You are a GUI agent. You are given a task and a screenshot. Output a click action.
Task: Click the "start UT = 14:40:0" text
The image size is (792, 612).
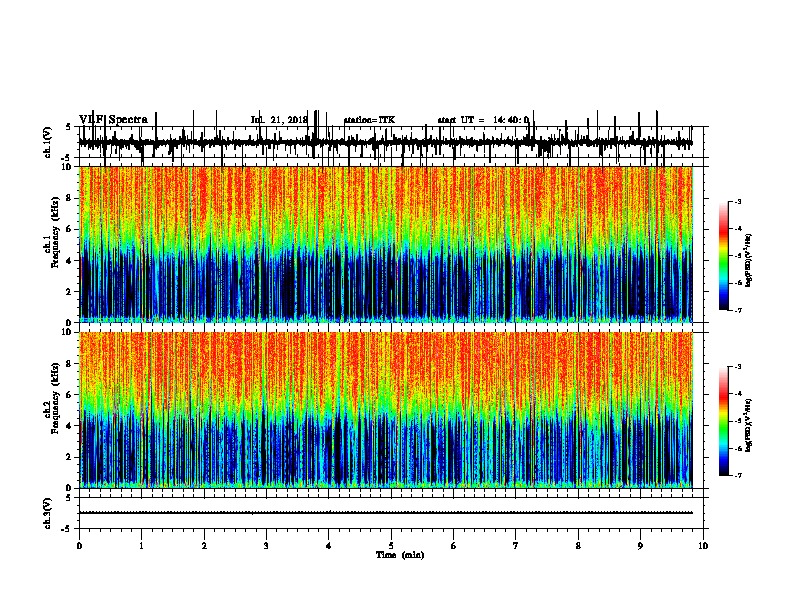tap(483, 120)
